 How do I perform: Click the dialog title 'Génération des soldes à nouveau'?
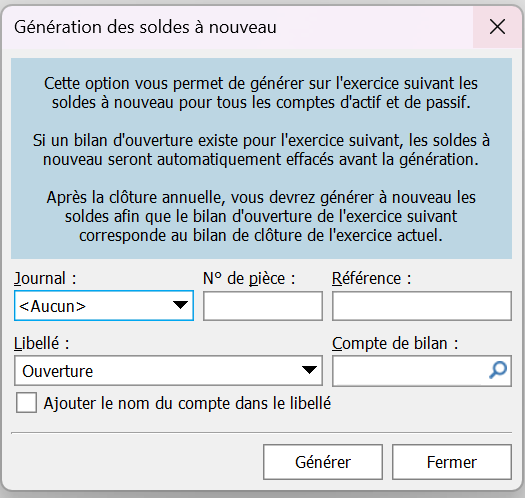[145, 27]
